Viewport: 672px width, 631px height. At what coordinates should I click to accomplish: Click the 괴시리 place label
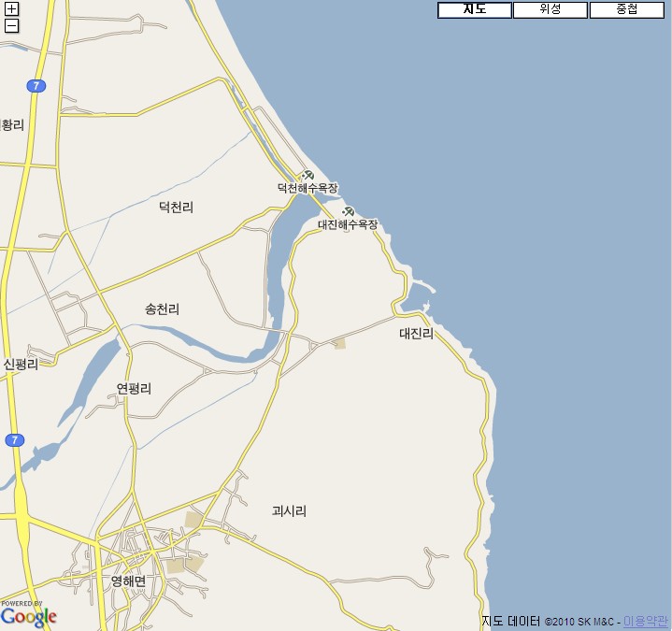(289, 511)
